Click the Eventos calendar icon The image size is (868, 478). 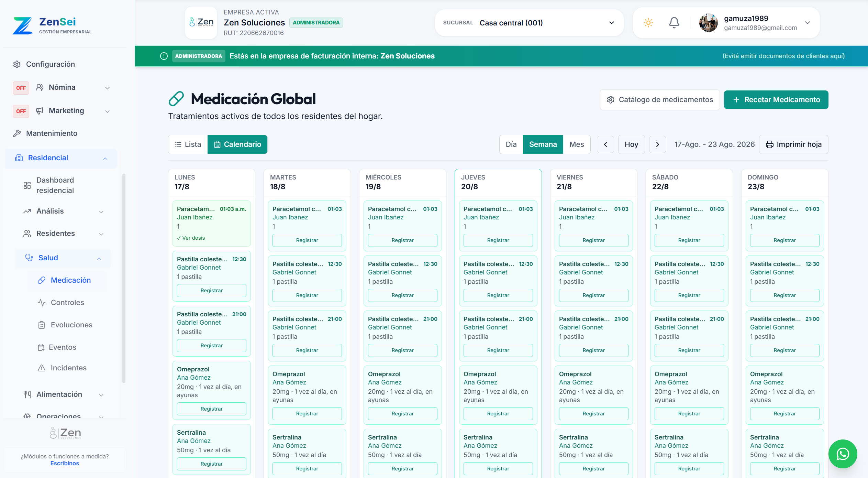41,347
